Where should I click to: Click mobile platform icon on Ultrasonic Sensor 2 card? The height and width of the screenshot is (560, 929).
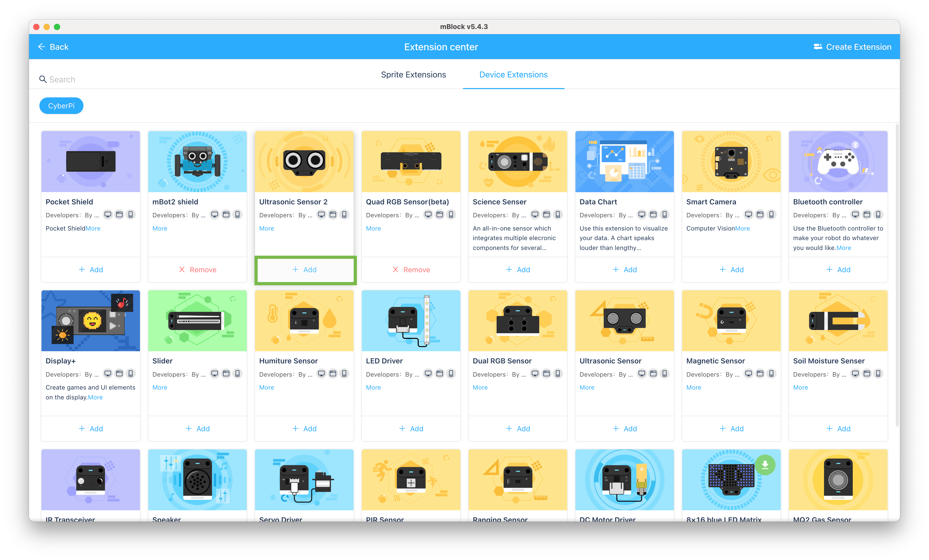coord(344,214)
